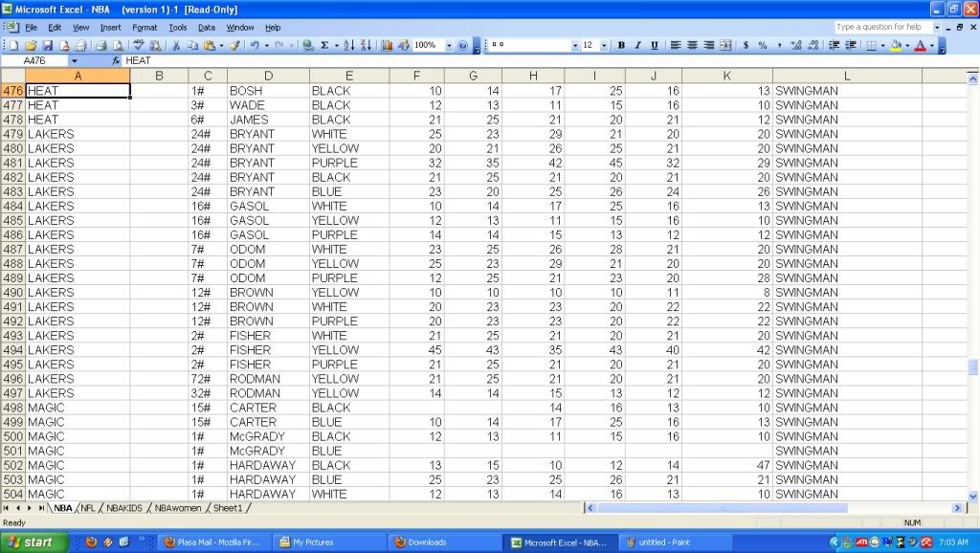Align cell text to the left
Viewport: 980px width, 553px height.
pyautogui.click(x=676, y=45)
